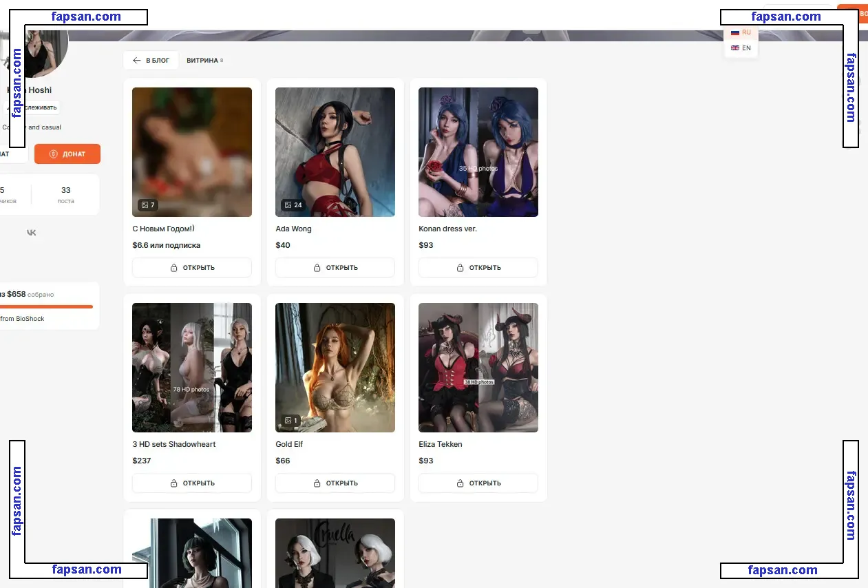Image resolution: width=868 pixels, height=588 pixels.
Task: Click the coin icon on ДОНАТ button
Action: (54, 154)
